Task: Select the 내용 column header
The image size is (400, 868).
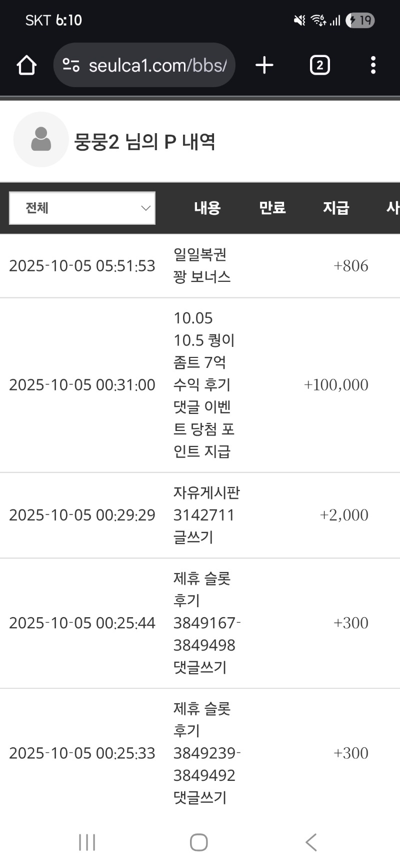Action: click(x=207, y=208)
